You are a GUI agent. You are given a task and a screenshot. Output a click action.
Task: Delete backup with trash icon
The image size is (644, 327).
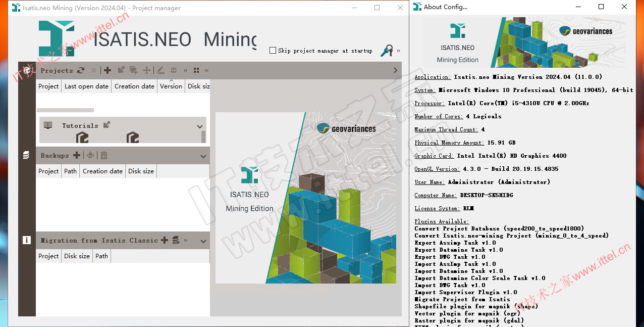(x=103, y=155)
